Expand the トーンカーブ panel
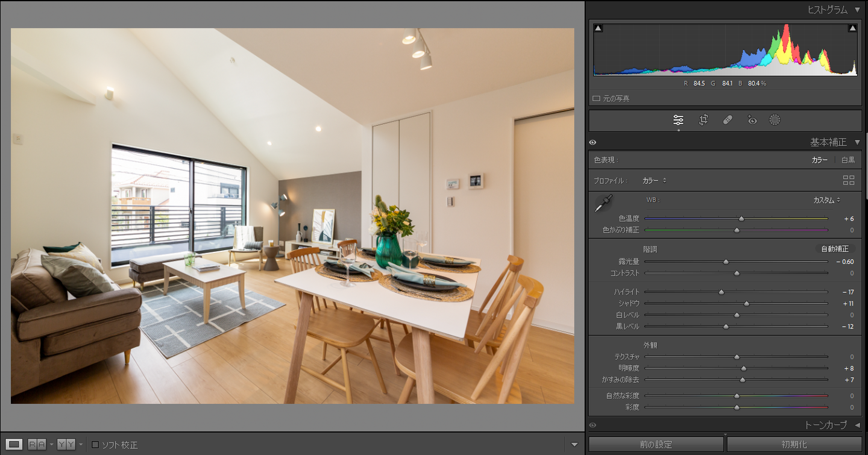 [858, 425]
